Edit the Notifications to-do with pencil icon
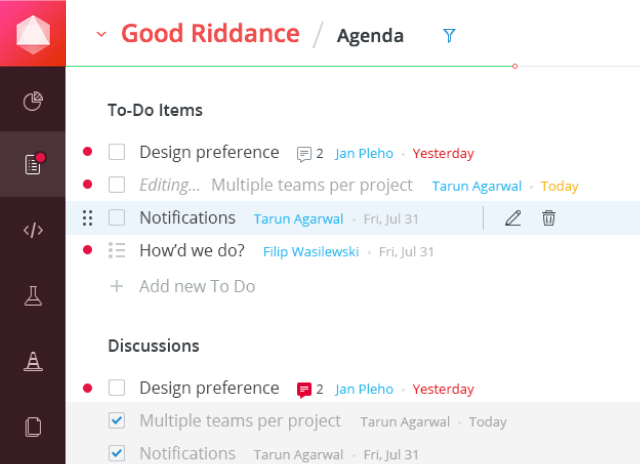 [x=513, y=218]
